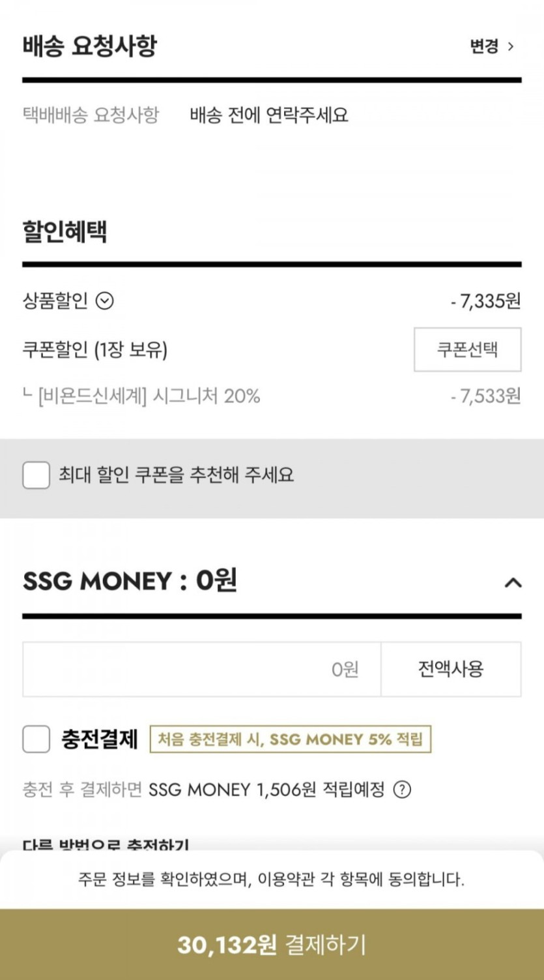Click the 상품할인 label

point(55,301)
